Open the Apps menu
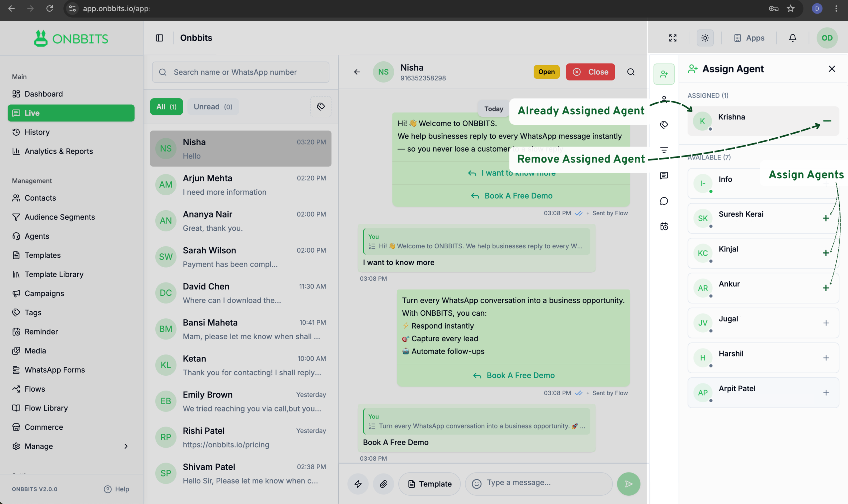 pos(749,38)
